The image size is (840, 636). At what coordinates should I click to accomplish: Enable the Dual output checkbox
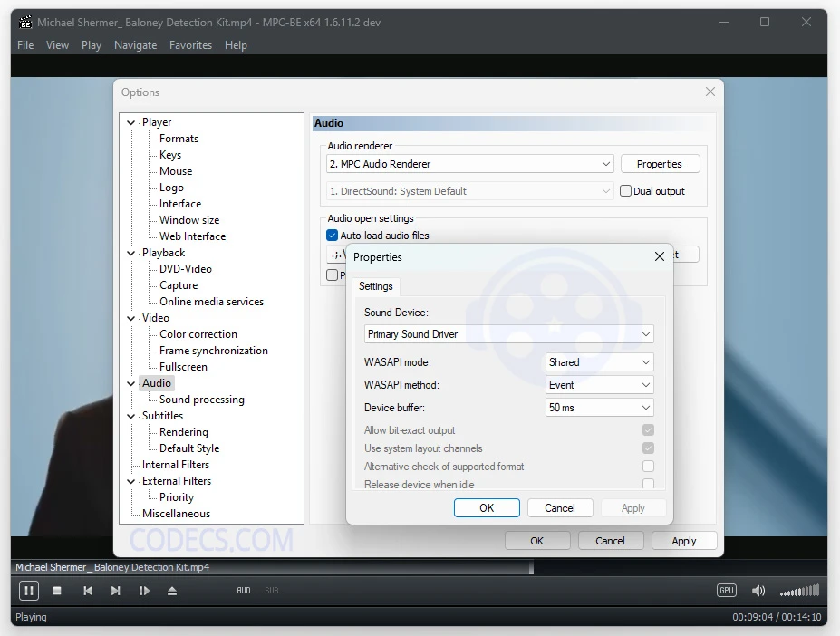[x=625, y=191]
